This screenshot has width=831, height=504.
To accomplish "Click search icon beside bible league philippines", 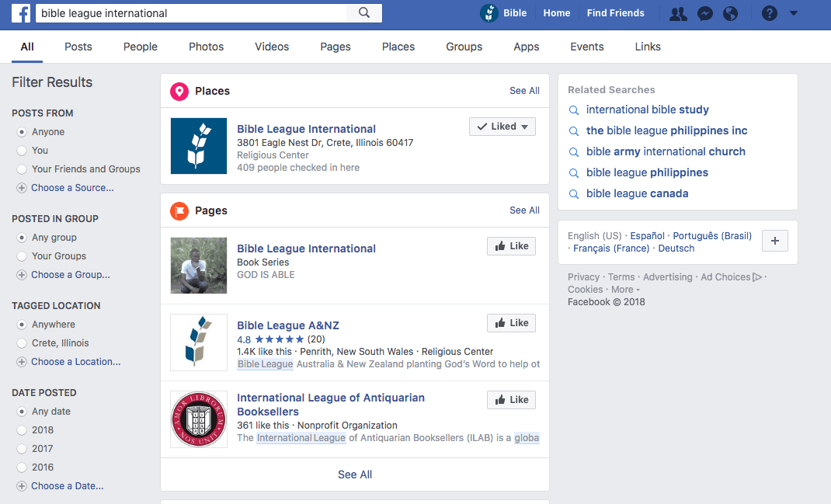I will pyautogui.click(x=573, y=173).
